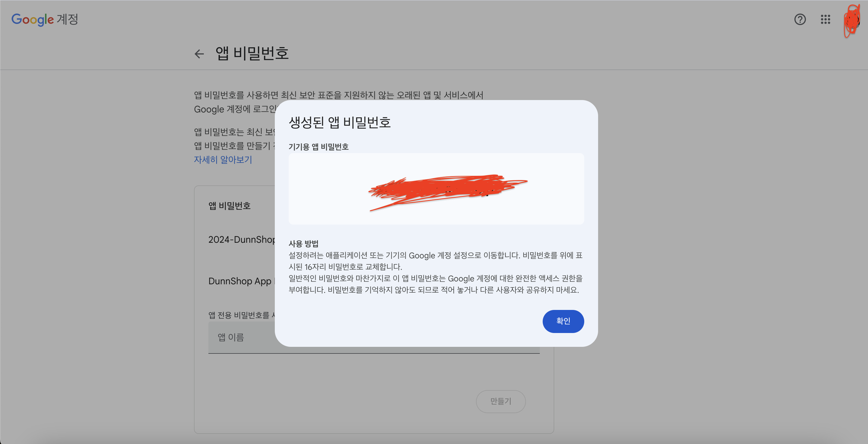The width and height of the screenshot is (868, 444).
Task: Select the 2024-DunnShop app password entry
Action: click(241, 240)
